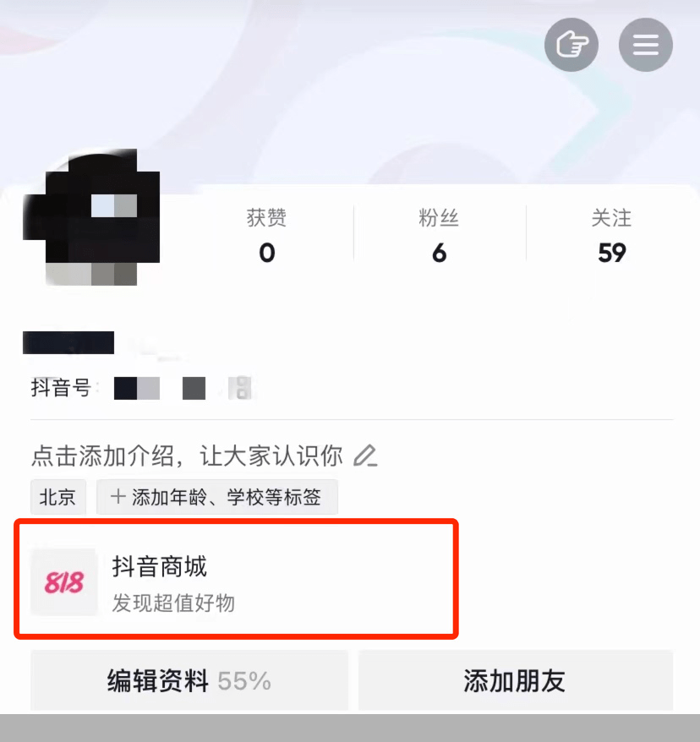
Task: Tap the 55% profile completion indicator
Action: [244, 681]
